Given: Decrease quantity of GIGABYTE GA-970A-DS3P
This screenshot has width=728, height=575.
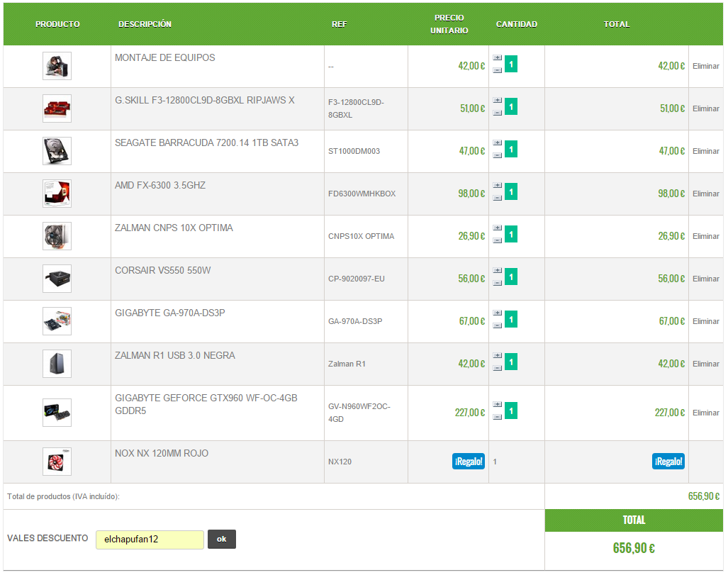Looking at the screenshot, I should click(x=497, y=325).
